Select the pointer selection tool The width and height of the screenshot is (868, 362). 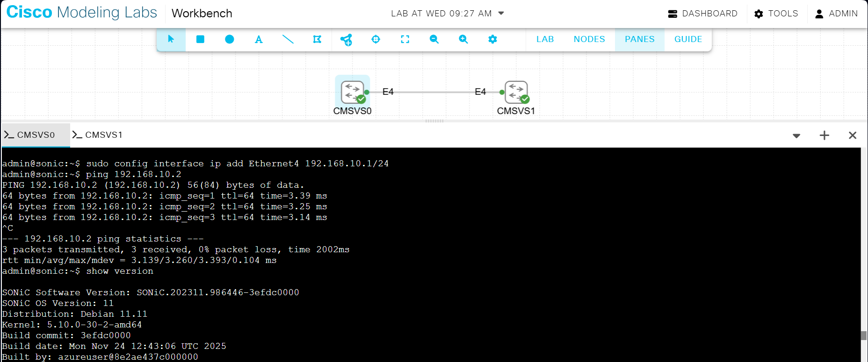pos(171,39)
